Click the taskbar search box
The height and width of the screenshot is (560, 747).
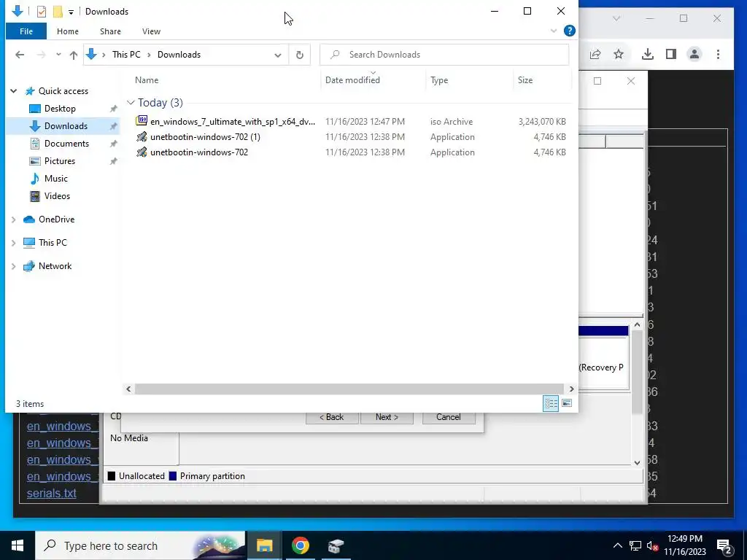[140, 545]
